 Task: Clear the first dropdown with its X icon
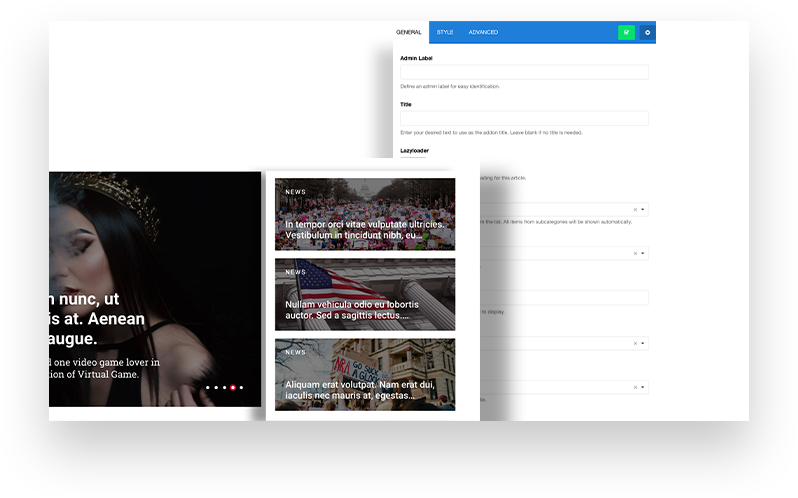635,210
